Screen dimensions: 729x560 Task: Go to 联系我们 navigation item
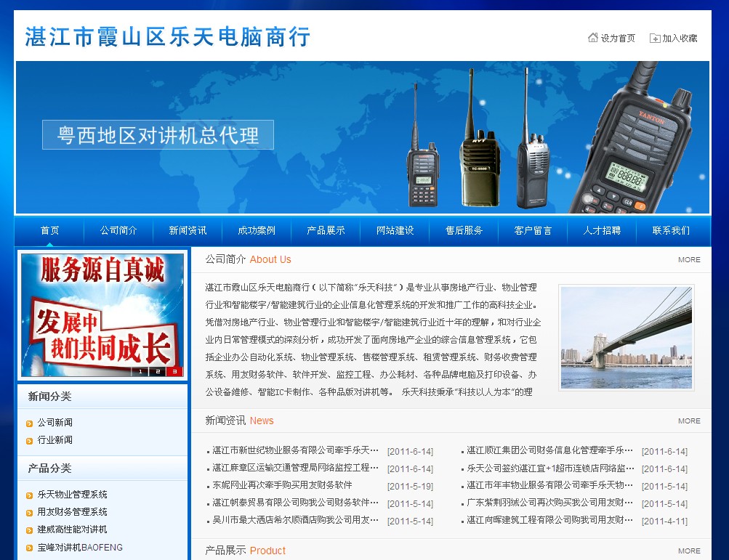click(671, 231)
